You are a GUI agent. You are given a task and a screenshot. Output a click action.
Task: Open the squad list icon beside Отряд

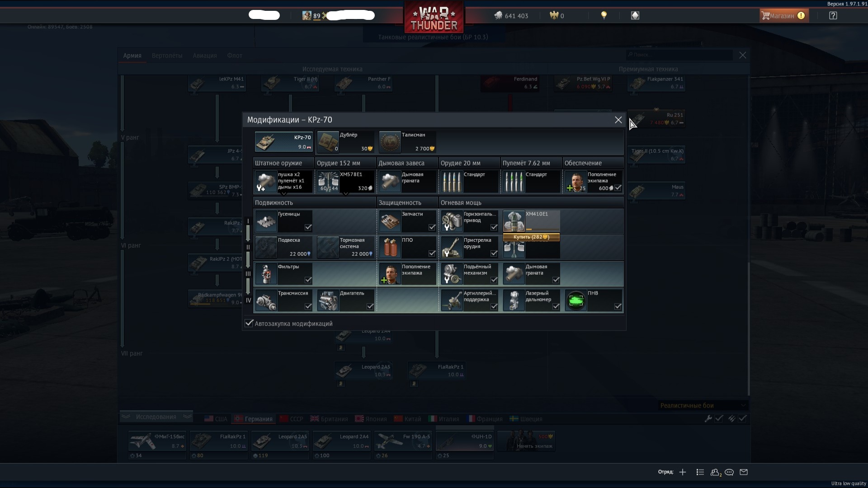pyautogui.click(x=700, y=472)
